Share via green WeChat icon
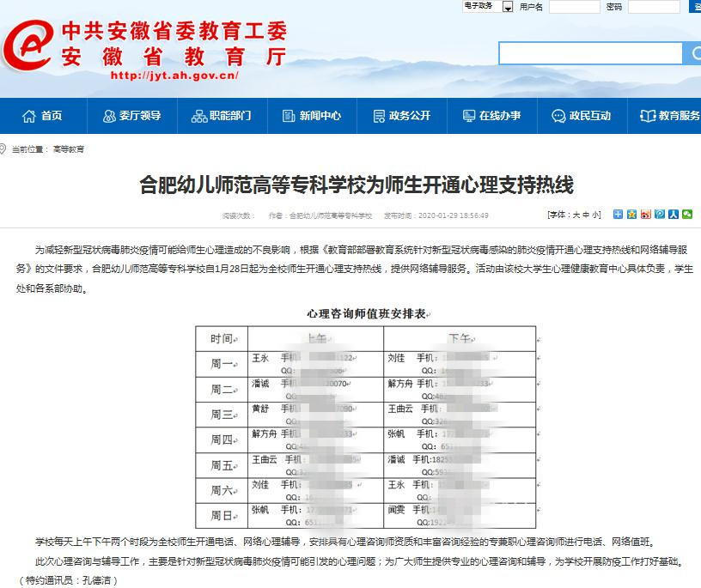701x588 pixels. (x=687, y=214)
